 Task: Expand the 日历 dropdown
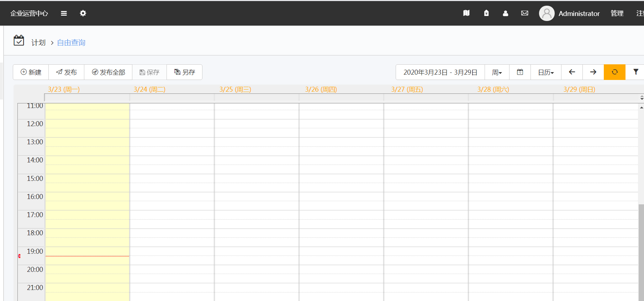point(546,72)
